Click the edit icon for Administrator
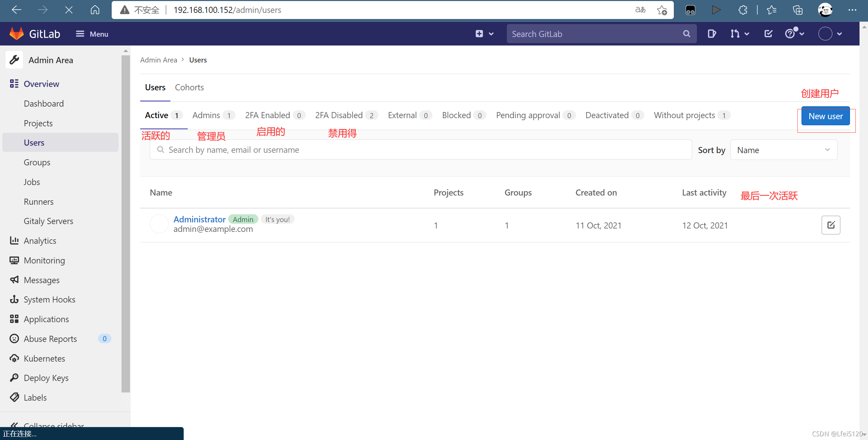 pyautogui.click(x=830, y=225)
